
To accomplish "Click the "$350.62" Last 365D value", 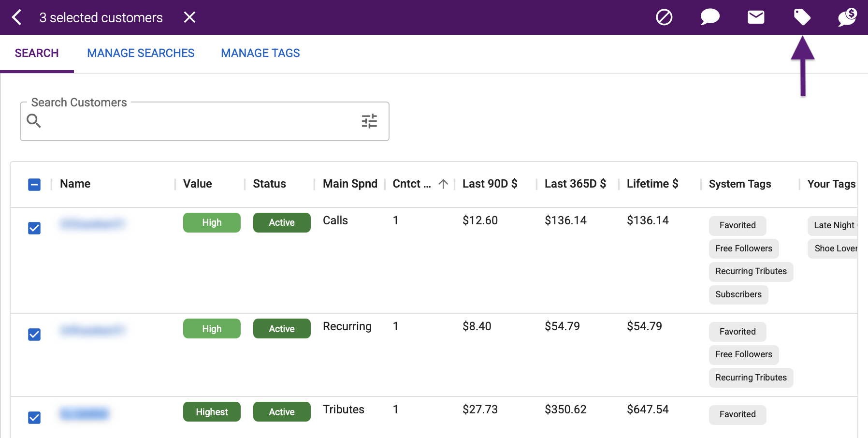I will pos(565,409).
